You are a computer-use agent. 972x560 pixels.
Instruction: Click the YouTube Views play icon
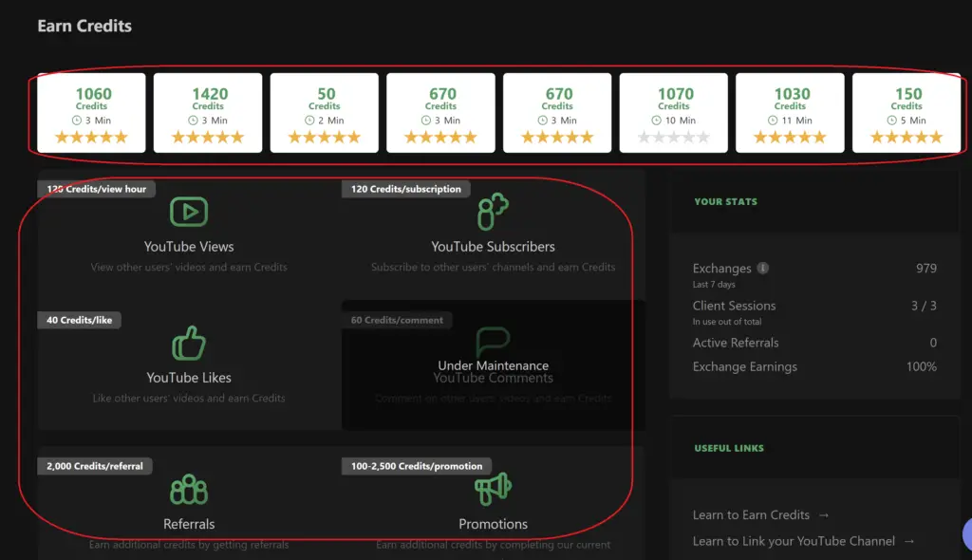coord(189,212)
